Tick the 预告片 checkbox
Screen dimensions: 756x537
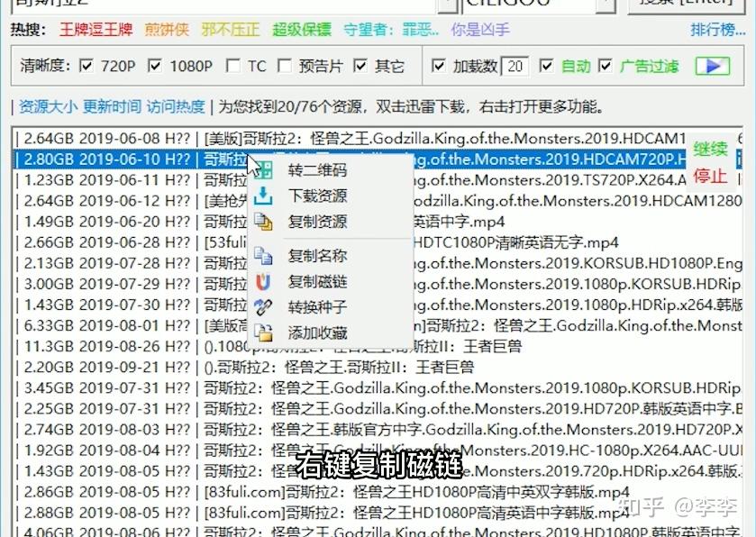click(285, 67)
